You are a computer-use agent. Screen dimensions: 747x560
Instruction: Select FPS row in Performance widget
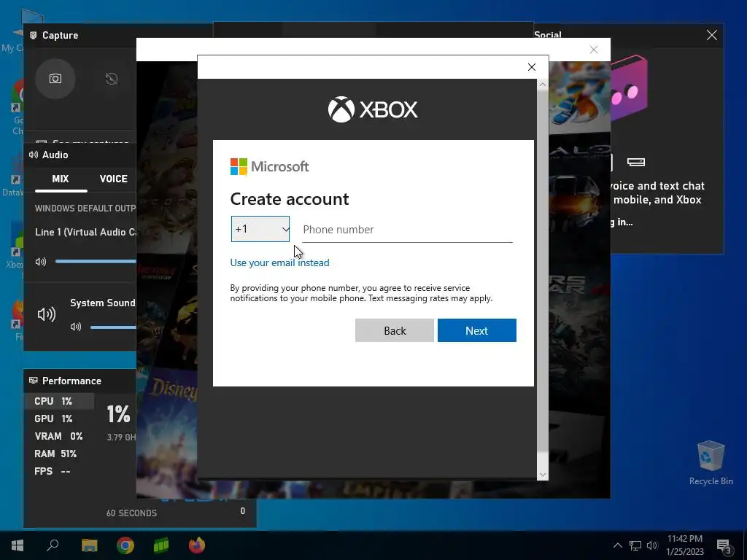pyautogui.click(x=59, y=472)
